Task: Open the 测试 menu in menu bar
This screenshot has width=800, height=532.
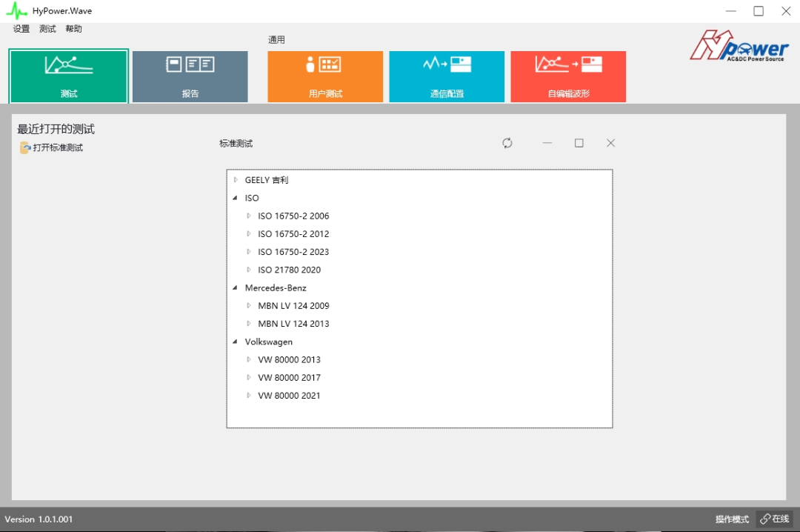Action: [47, 29]
